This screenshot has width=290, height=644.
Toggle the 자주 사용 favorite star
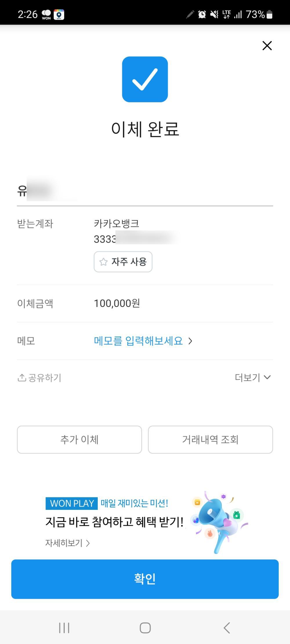coord(104,262)
